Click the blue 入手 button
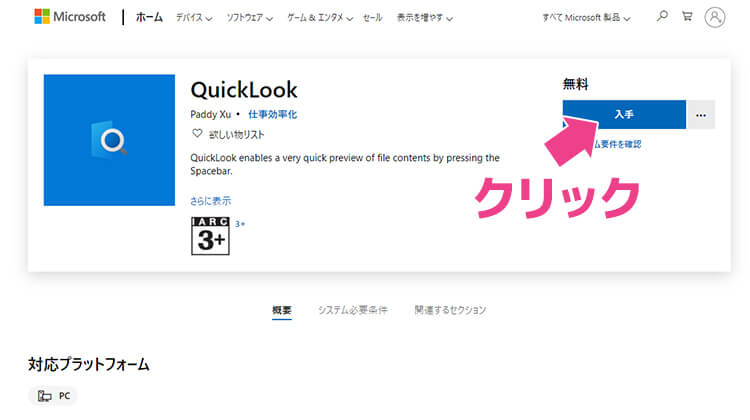This screenshot has height=420, width=750. (624, 115)
